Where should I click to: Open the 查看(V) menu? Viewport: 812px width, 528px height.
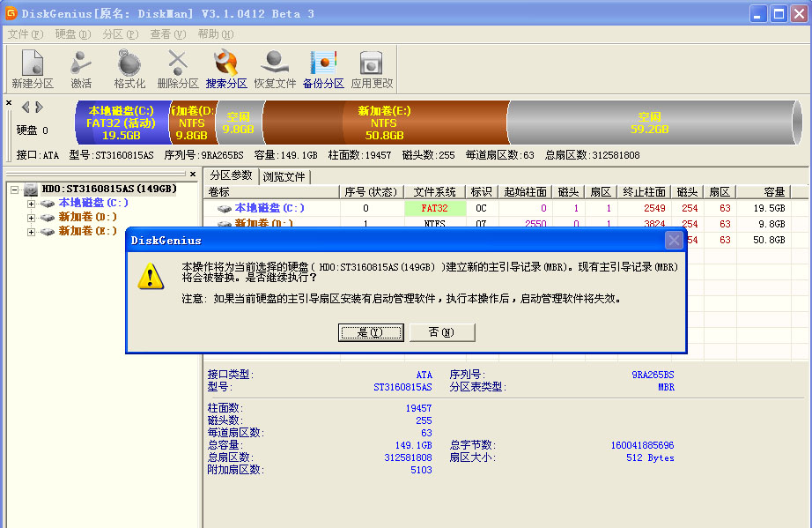[x=168, y=34]
